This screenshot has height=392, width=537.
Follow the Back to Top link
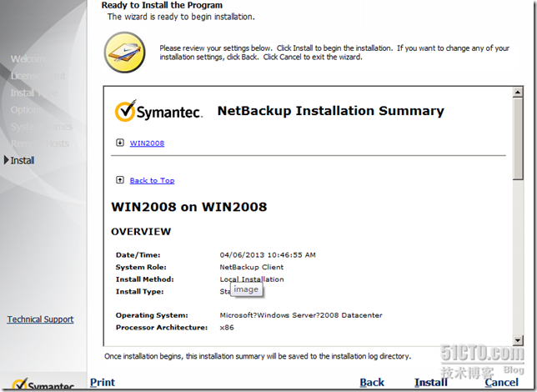pos(152,181)
